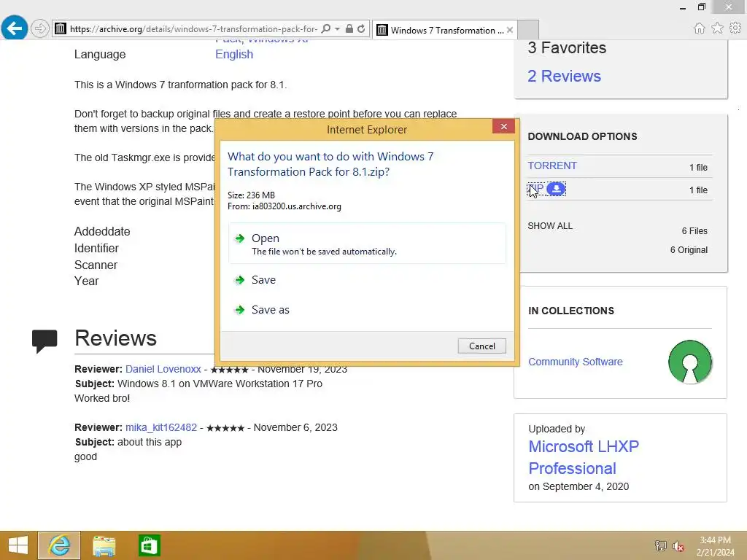747x560 pixels.
Task: Open the Tools gear icon
Action: [735, 28]
